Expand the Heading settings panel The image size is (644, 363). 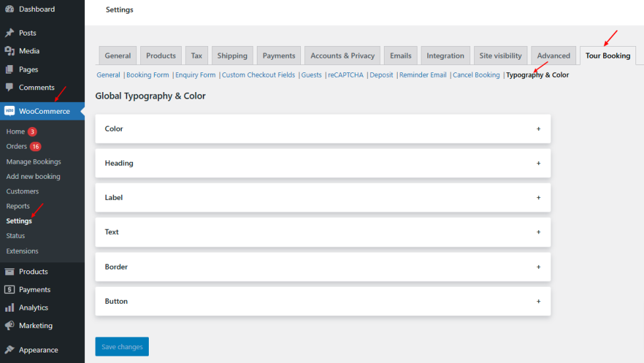(x=538, y=163)
